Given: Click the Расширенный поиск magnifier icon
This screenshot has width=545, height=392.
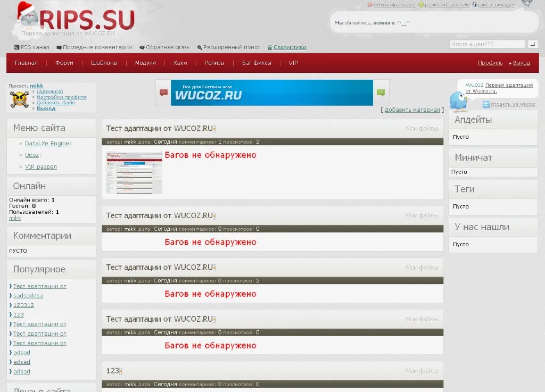Looking at the screenshot, I should coord(200,47).
